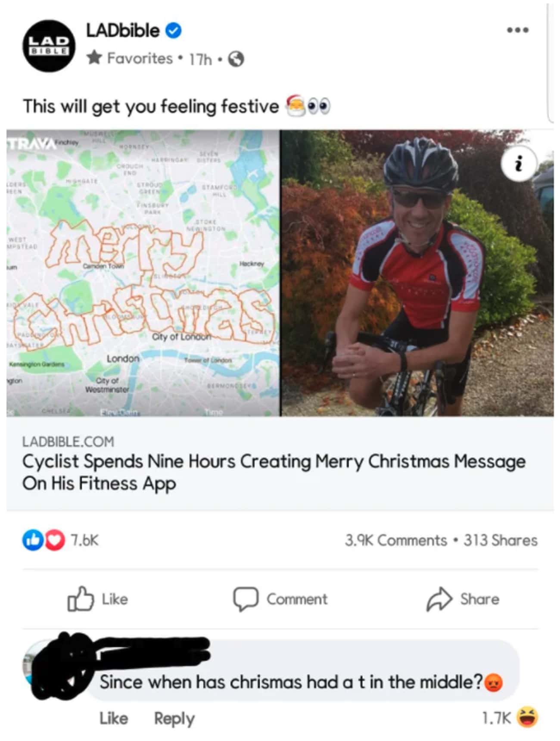Open the LADbible page name link
The width and height of the screenshot is (560, 741).
point(123,31)
